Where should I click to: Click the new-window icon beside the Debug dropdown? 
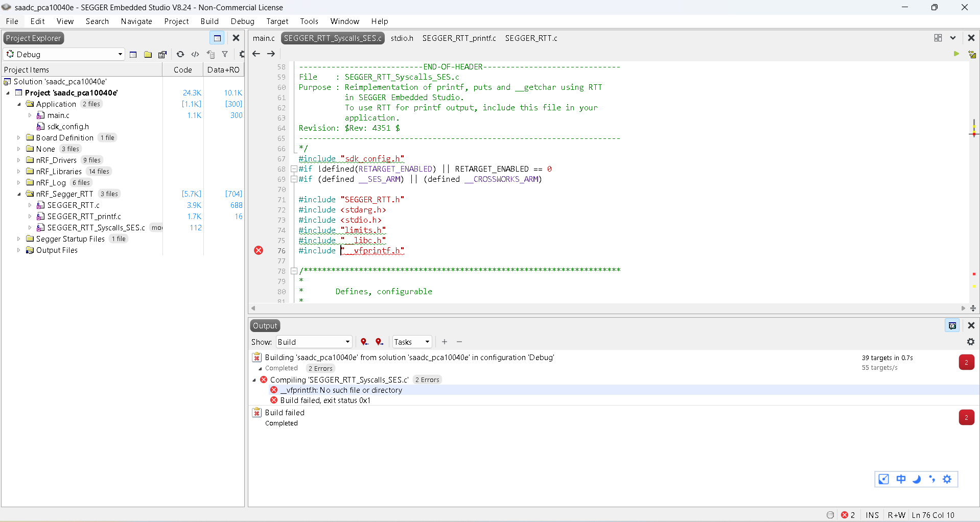133,55
